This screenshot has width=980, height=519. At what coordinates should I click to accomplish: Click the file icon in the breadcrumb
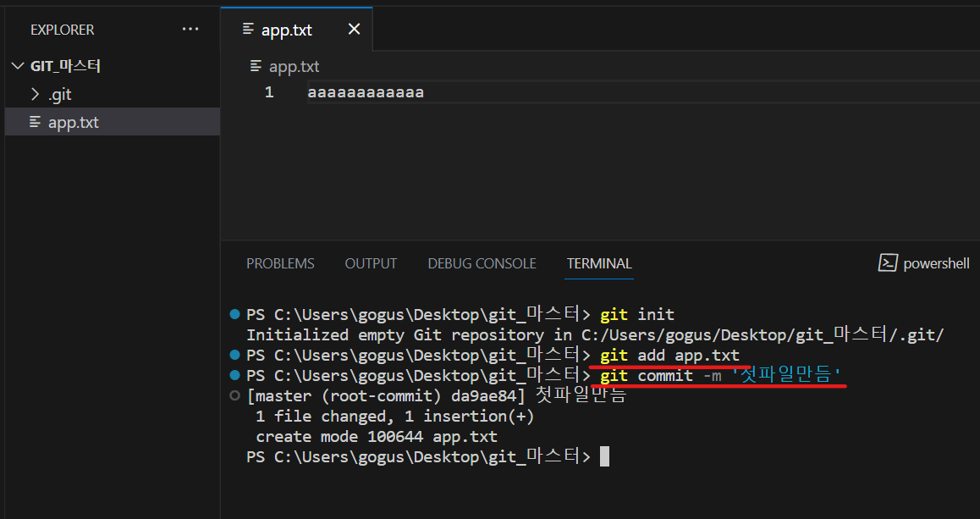click(x=256, y=66)
